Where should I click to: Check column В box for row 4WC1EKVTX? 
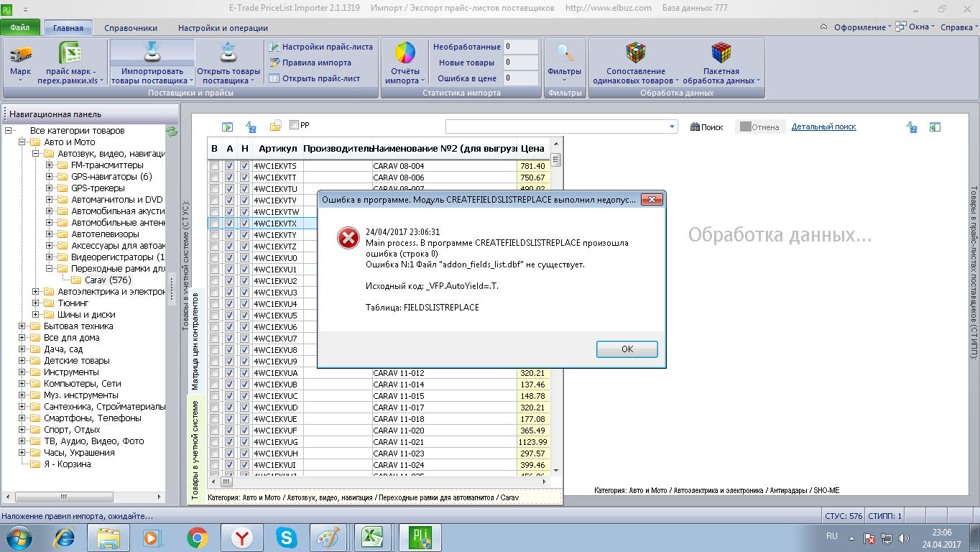214,224
